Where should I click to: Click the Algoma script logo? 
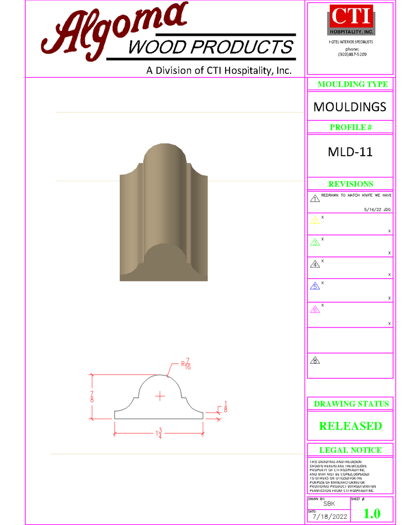pos(114,31)
